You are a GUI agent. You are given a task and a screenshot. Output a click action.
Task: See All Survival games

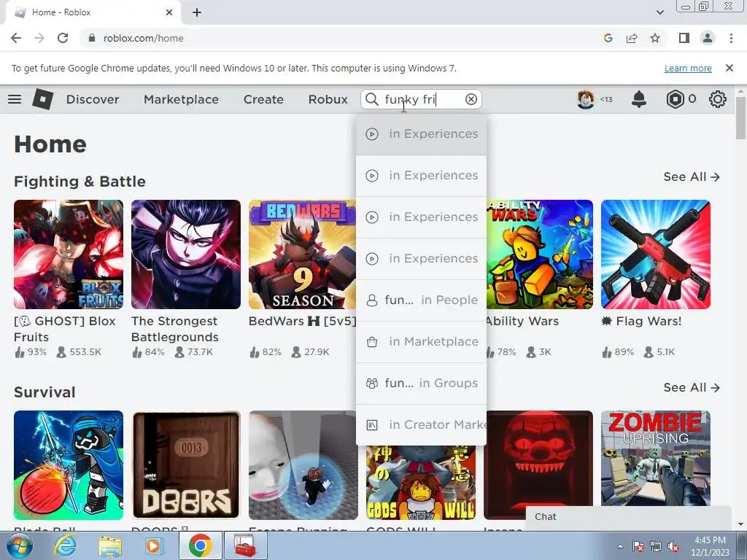(692, 388)
